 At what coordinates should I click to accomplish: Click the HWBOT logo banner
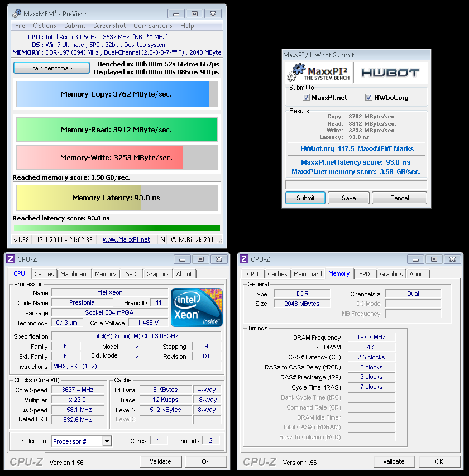tap(391, 73)
